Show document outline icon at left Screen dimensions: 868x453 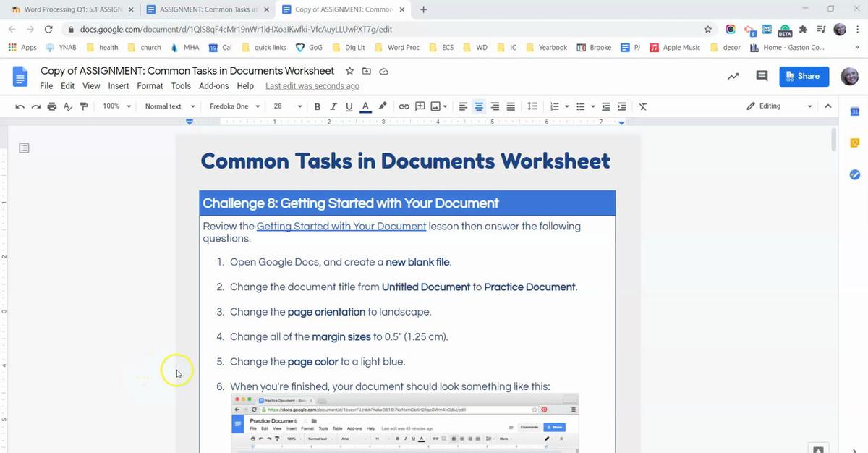pos(24,148)
